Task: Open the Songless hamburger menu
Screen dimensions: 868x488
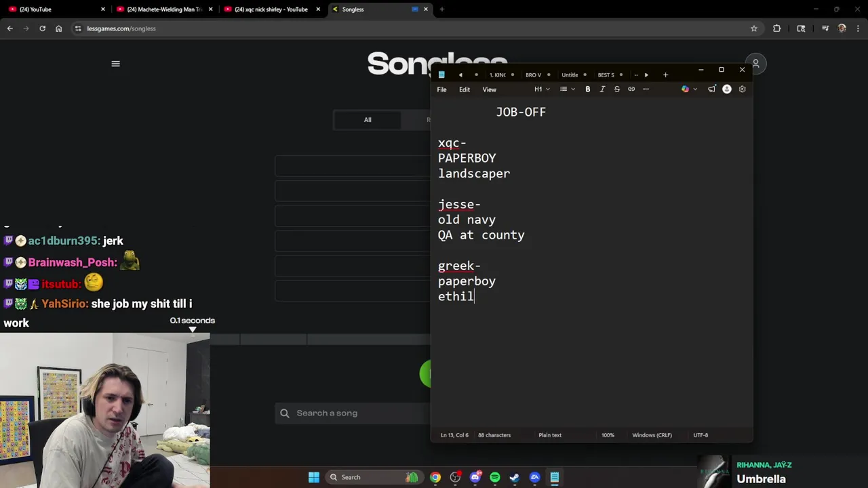Action: (115, 64)
